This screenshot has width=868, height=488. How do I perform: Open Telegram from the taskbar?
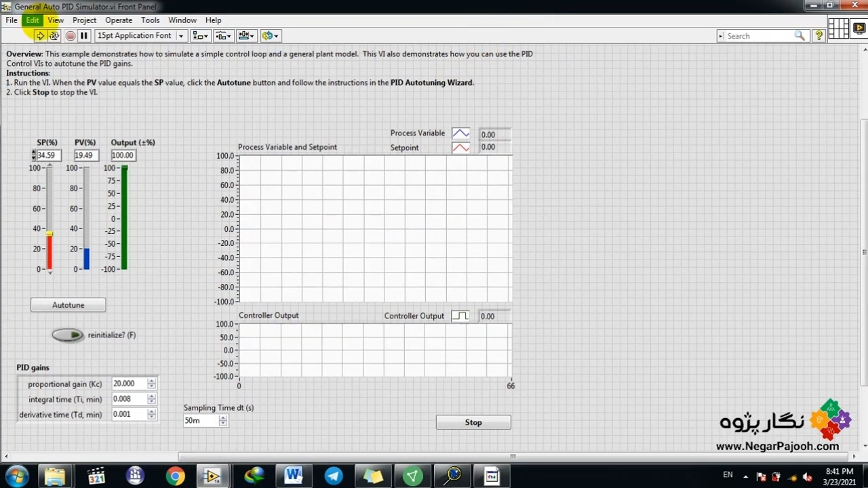[x=334, y=476]
